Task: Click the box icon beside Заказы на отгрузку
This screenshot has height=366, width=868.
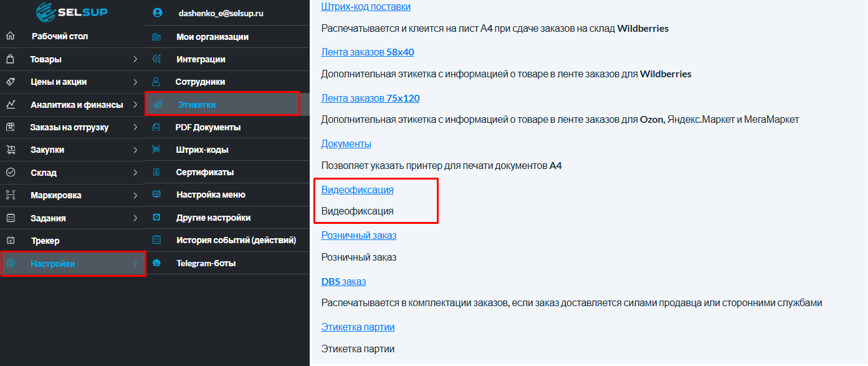Action: [x=10, y=127]
